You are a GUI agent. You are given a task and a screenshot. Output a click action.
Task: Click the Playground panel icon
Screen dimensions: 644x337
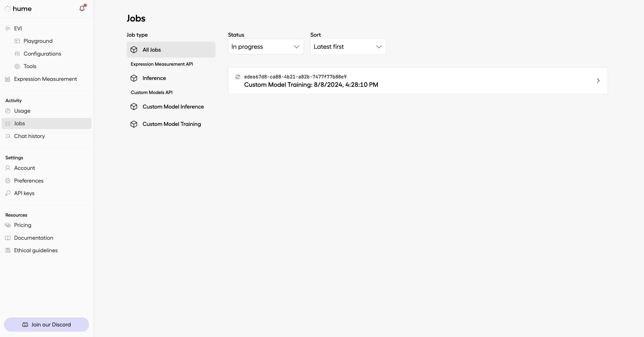tap(17, 41)
